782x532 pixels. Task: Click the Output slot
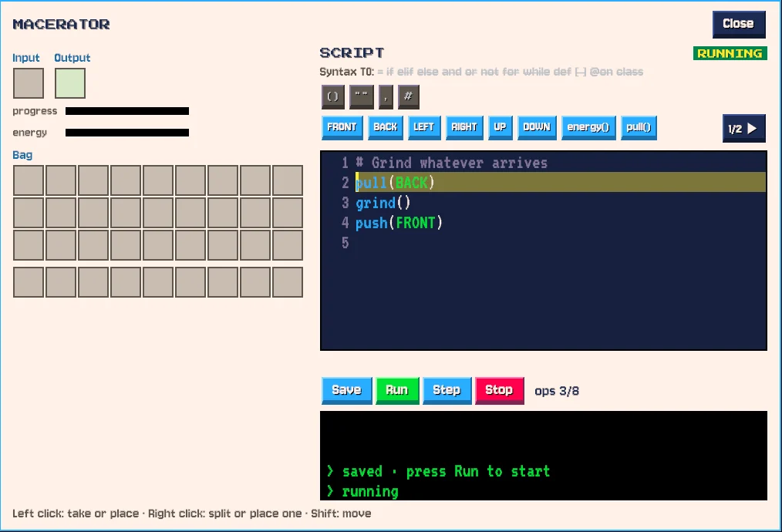70,83
